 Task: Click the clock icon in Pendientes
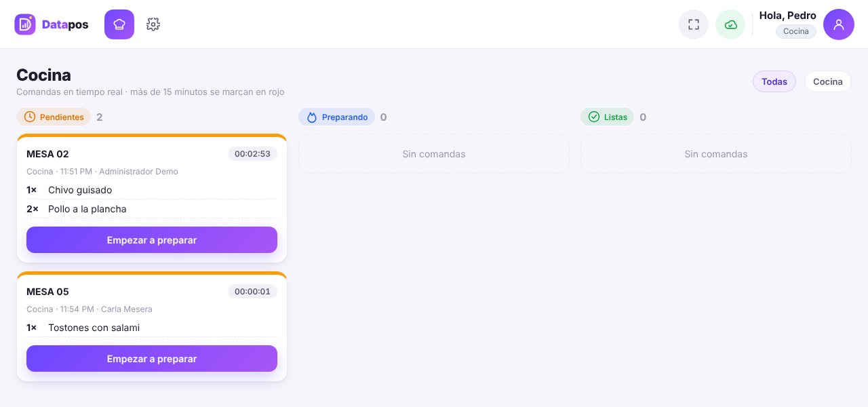tap(30, 117)
